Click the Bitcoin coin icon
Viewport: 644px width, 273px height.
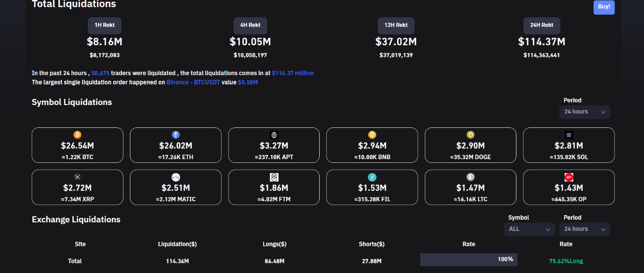point(78,135)
